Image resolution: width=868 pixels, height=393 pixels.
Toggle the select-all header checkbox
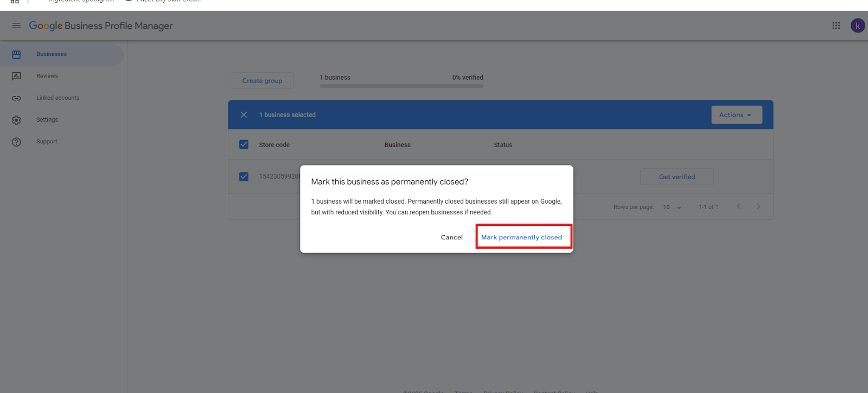tap(244, 144)
